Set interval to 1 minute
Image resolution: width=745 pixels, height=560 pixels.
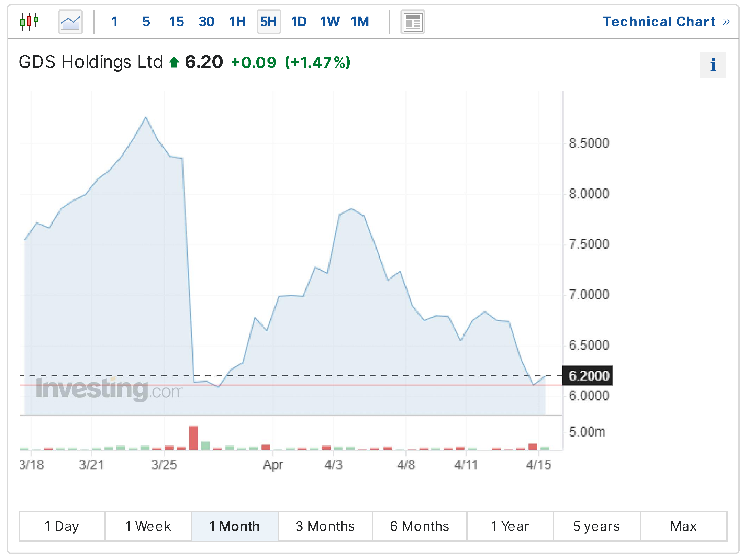[114, 22]
